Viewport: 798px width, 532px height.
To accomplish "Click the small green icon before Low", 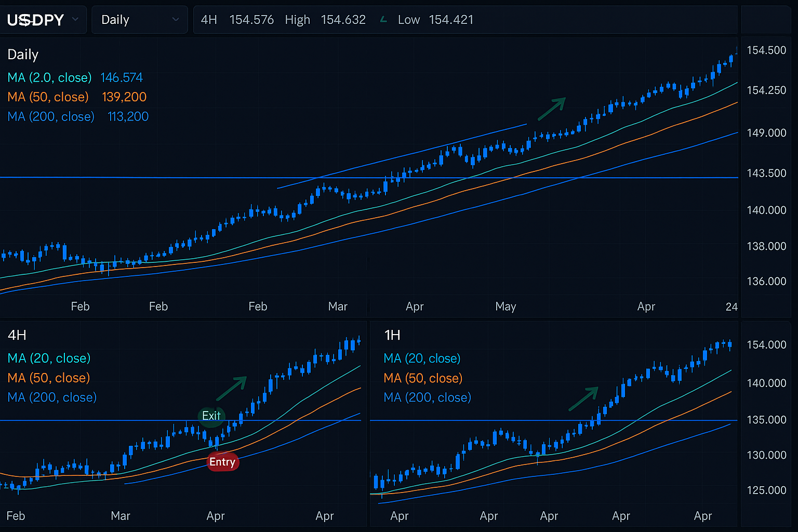I will click(384, 20).
